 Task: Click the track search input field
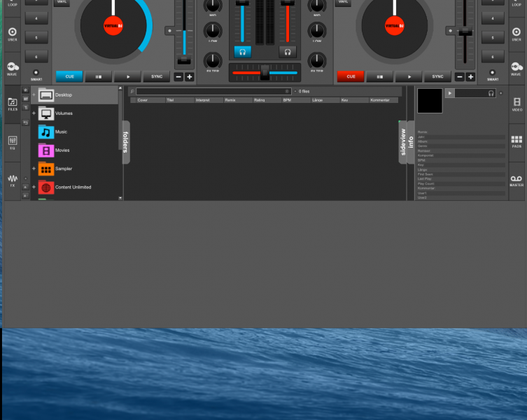pos(213,92)
